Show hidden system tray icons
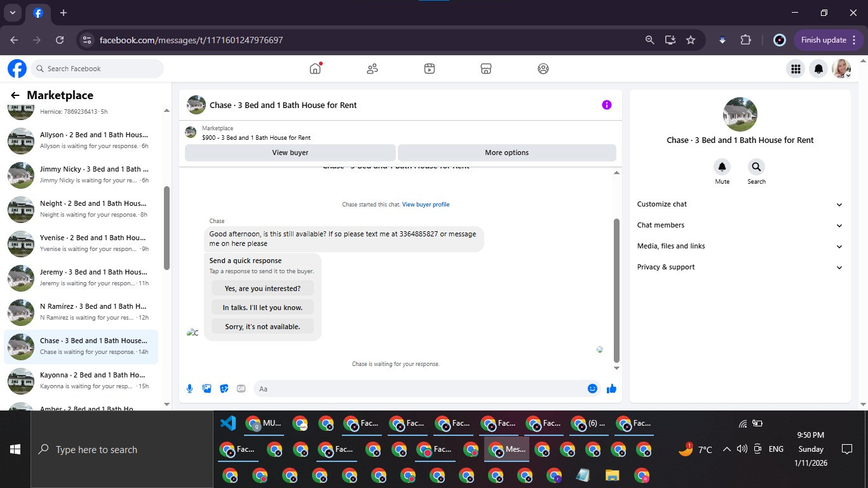Image resolution: width=868 pixels, height=488 pixels. point(726,449)
